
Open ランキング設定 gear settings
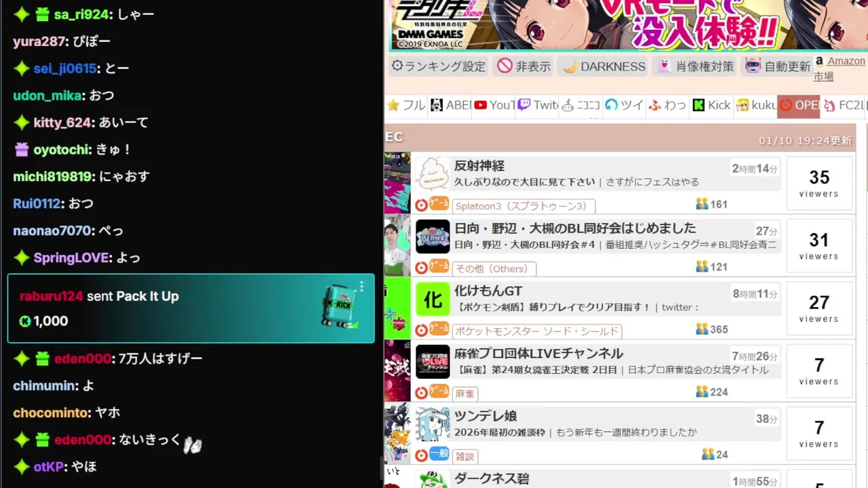coord(438,66)
